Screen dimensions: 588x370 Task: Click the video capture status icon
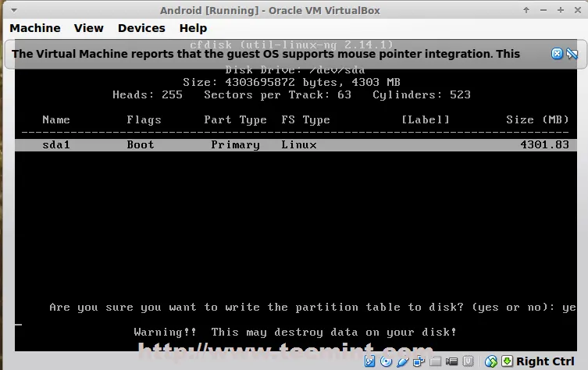452,361
